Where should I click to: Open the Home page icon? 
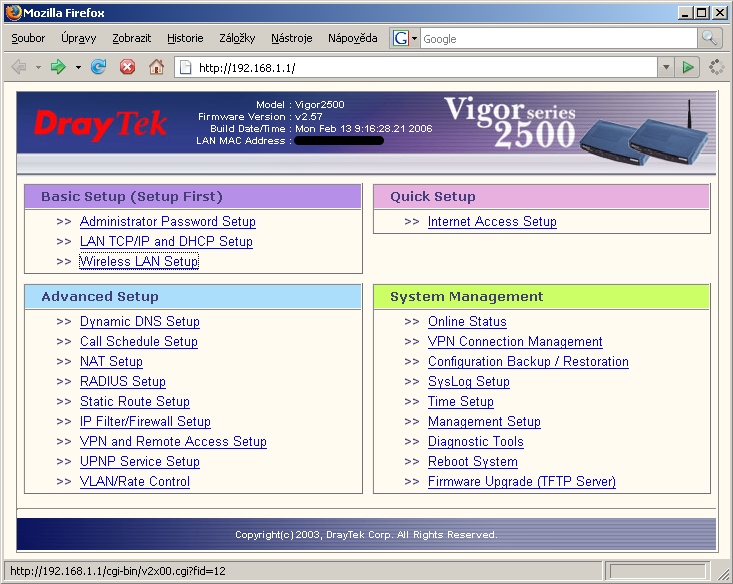click(x=156, y=67)
